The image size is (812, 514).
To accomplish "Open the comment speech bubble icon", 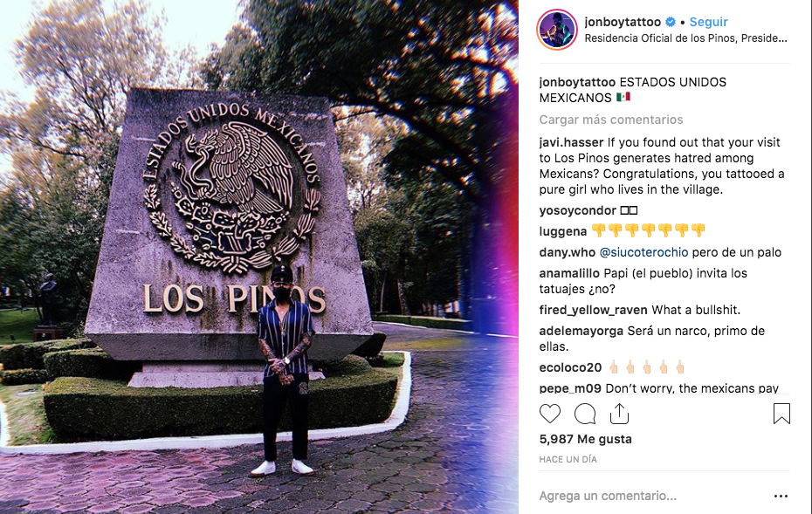I will (585, 415).
